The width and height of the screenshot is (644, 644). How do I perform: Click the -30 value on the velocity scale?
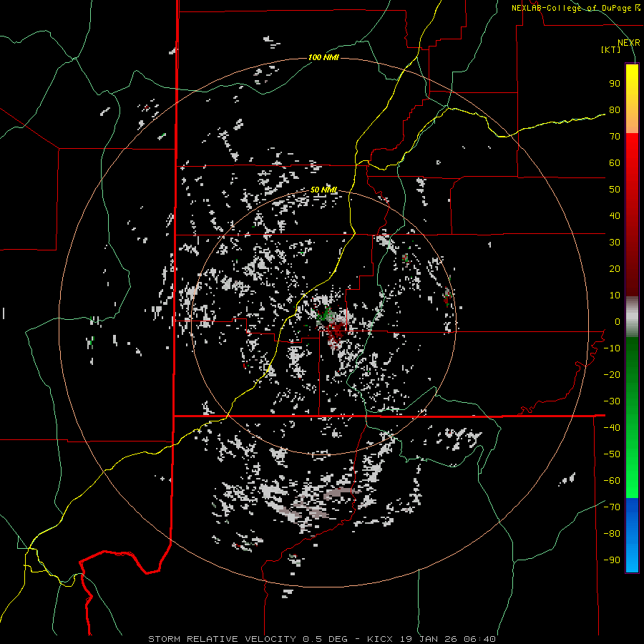(x=612, y=401)
